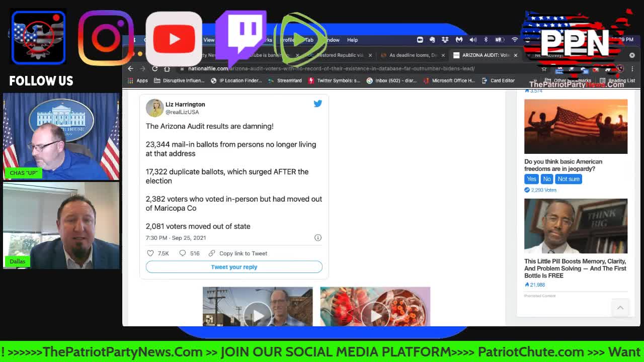Open the tab search dropdown arrow
The image size is (644, 362).
632,55
